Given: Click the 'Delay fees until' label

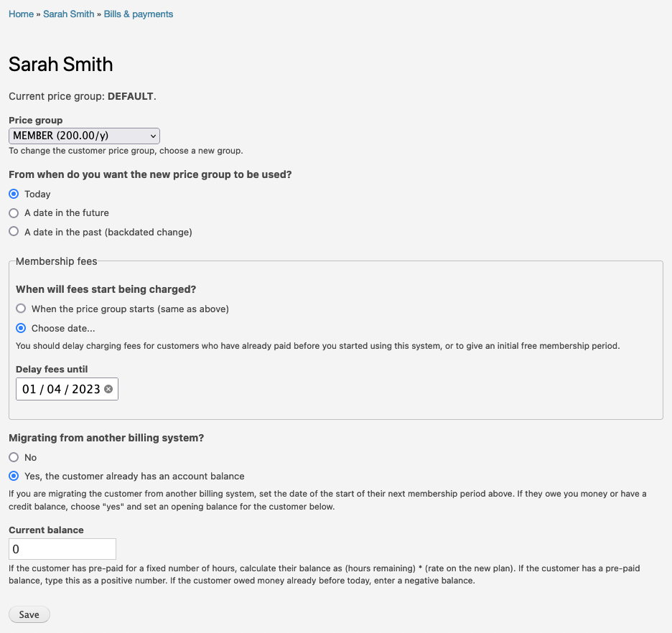Looking at the screenshot, I should [52, 370].
